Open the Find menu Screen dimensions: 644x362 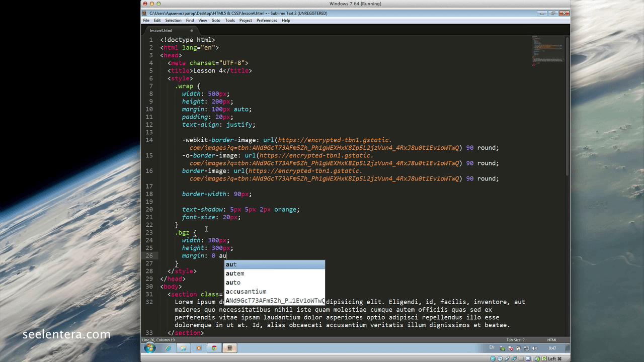tap(190, 21)
